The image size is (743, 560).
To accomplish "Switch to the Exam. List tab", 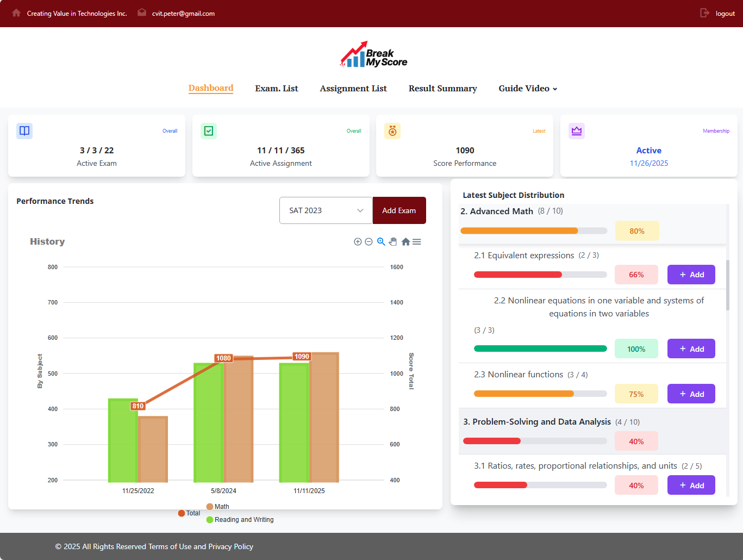I will click(x=276, y=88).
